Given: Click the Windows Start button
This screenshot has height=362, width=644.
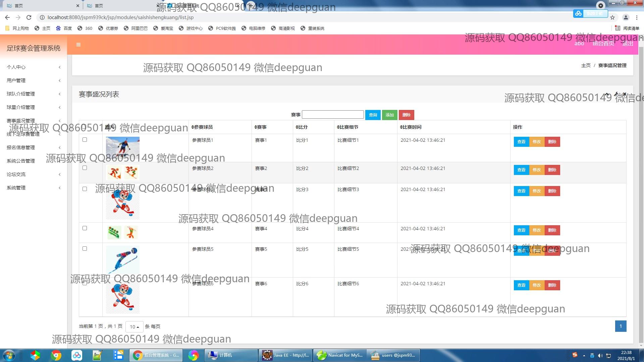Looking at the screenshot, I should pos(9,355).
